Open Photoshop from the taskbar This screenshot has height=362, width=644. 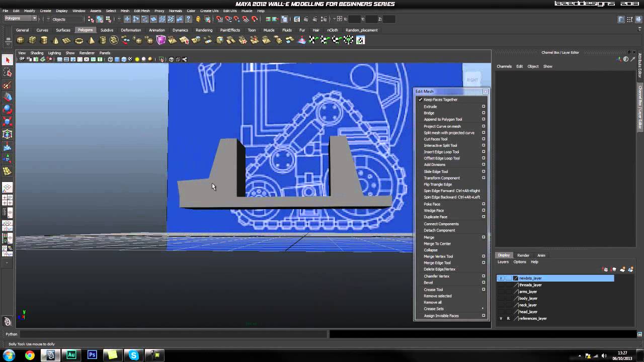point(92,355)
